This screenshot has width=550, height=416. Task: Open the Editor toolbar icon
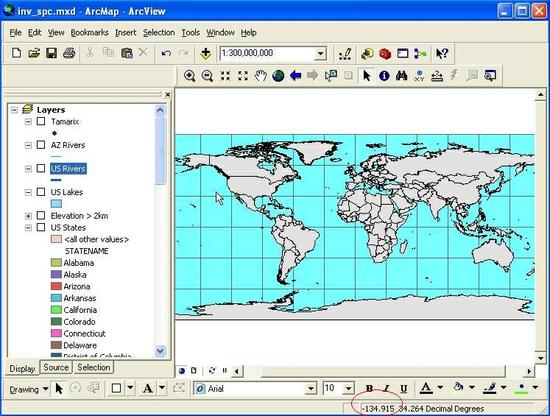(345, 54)
